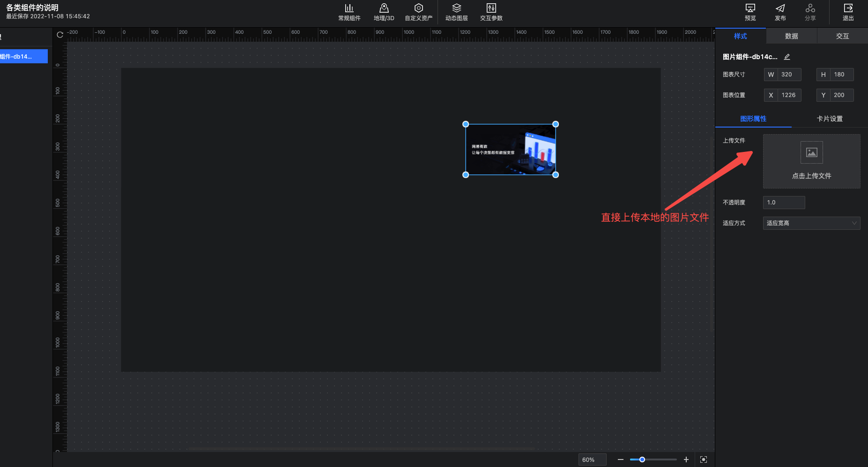Image resolution: width=868 pixels, height=467 pixels.
Task: Click the zoom in plus button
Action: pos(686,459)
